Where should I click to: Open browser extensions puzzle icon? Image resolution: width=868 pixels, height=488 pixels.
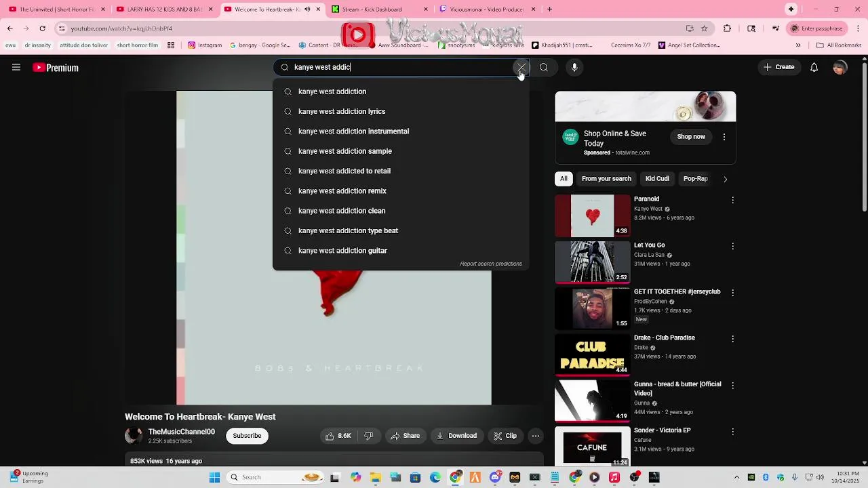click(x=727, y=28)
